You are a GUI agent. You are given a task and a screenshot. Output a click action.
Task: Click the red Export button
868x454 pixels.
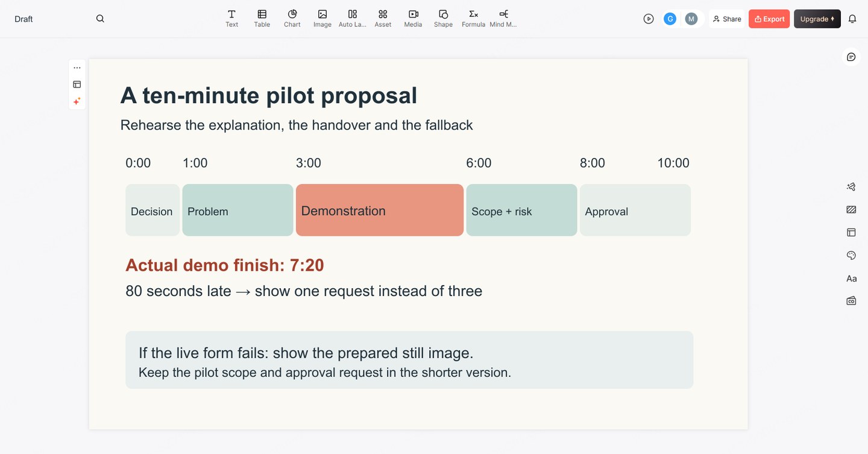pyautogui.click(x=769, y=19)
